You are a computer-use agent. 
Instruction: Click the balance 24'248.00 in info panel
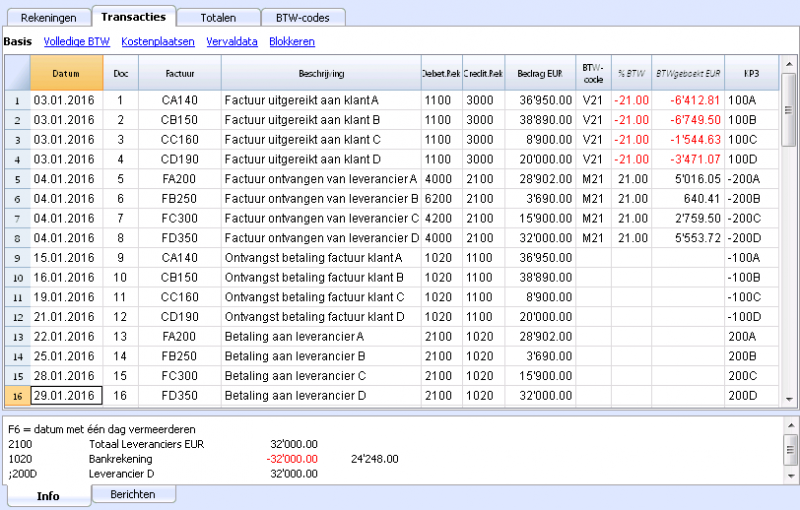coord(374,459)
